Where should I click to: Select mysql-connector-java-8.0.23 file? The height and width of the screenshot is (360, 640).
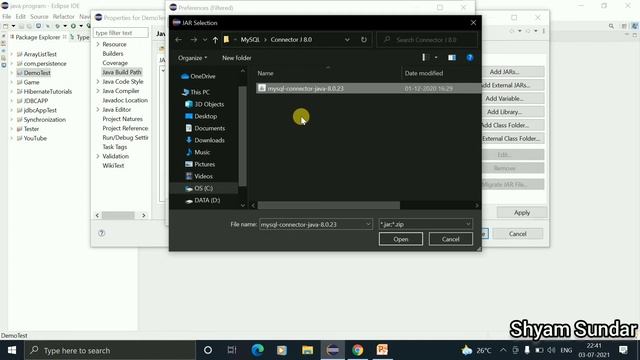click(x=369, y=88)
